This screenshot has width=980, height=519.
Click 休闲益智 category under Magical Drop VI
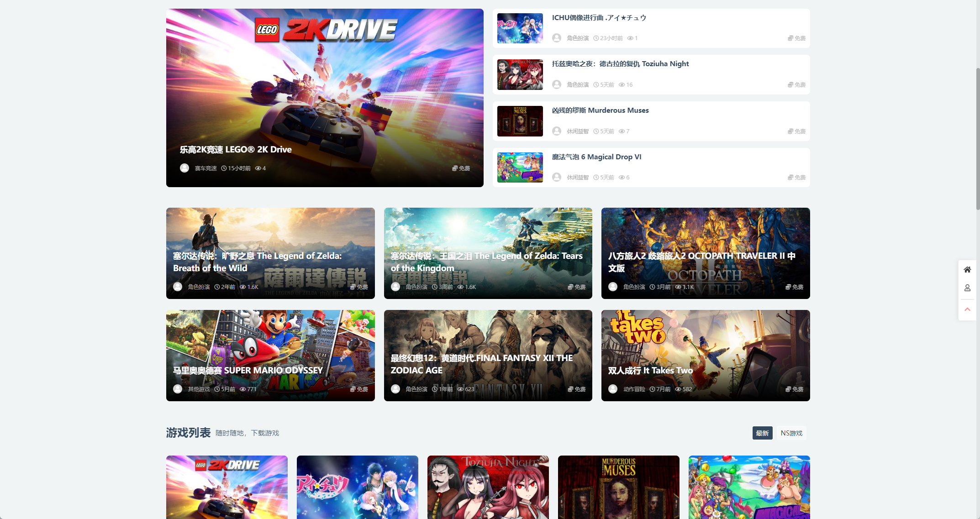pos(578,178)
